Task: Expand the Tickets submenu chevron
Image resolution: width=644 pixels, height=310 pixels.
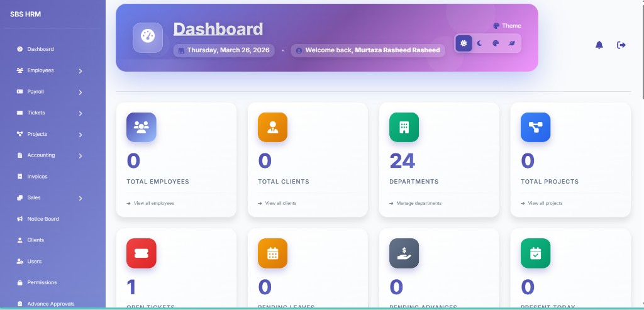Action: (80, 113)
